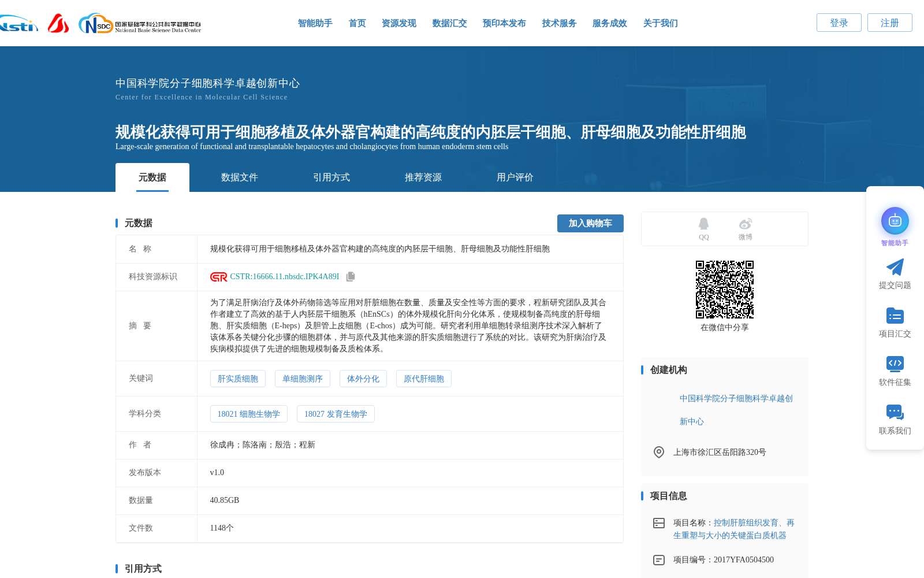Switch to 用户评价 tab
Viewport: 924px width, 578px height.
pyautogui.click(x=515, y=177)
